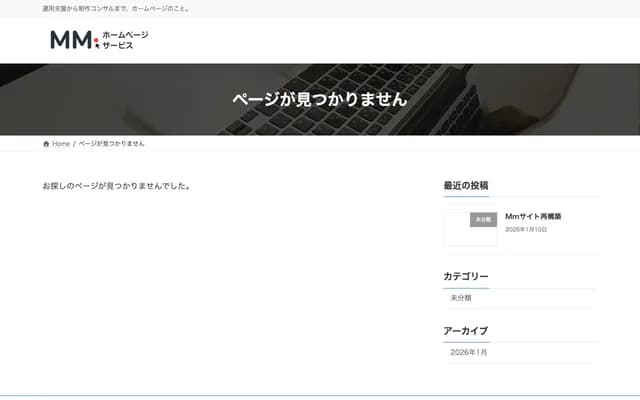Click the ページが見つかりません hero title
The height and width of the screenshot is (400, 640).
320,100
